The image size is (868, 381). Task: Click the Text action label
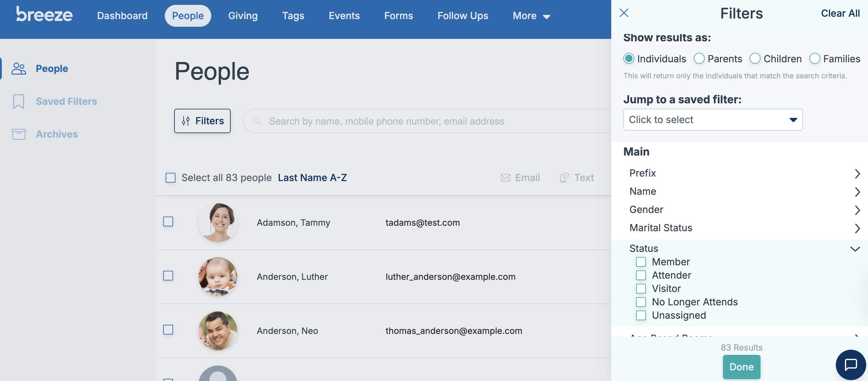(584, 177)
